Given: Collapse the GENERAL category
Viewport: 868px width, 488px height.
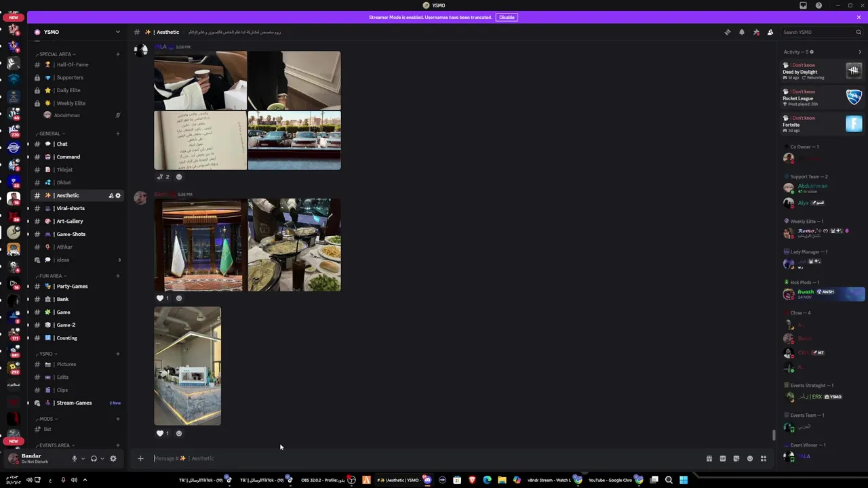Looking at the screenshot, I should coord(50,134).
